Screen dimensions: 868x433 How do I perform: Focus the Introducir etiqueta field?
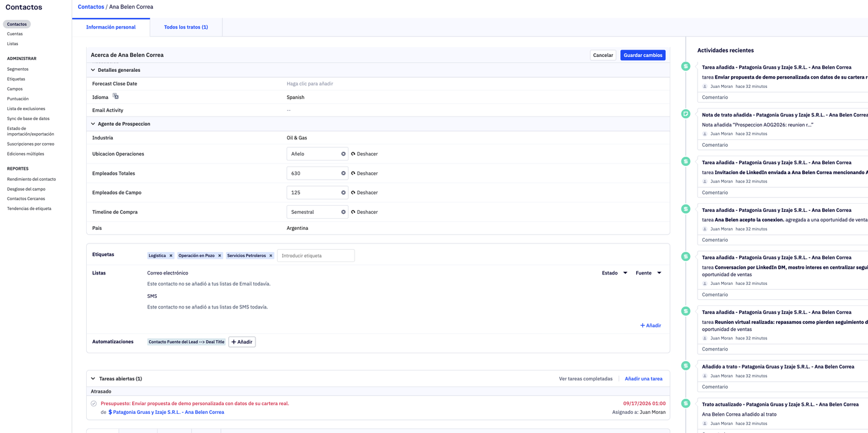(x=316, y=255)
